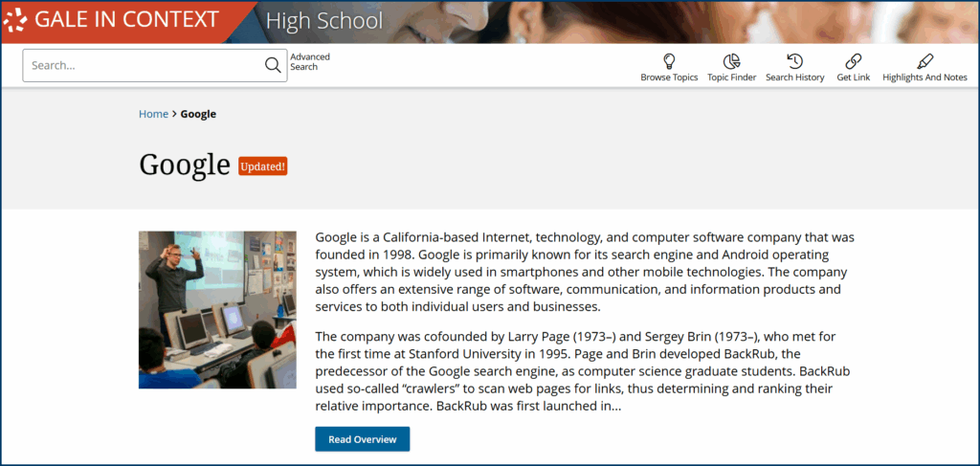
Task: Click the classroom thumbnail image
Action: click(217, 309)
